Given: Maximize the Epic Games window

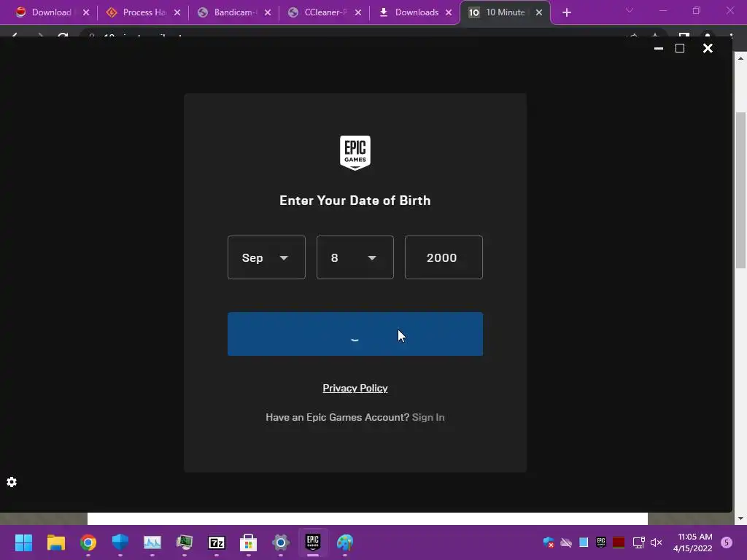Looking at the screenshot, I should (680, 48).
